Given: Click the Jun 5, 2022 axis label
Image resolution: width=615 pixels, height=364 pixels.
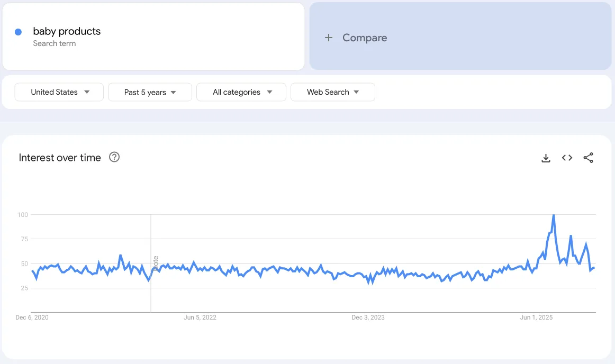Looking at the screenshot, I should click(200, 317).
